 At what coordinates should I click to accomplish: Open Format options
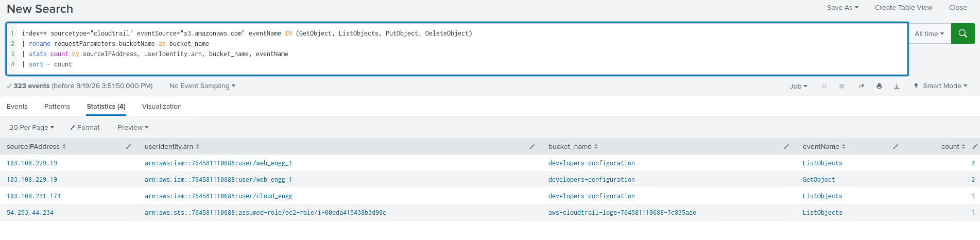click(x=85, y=128)
